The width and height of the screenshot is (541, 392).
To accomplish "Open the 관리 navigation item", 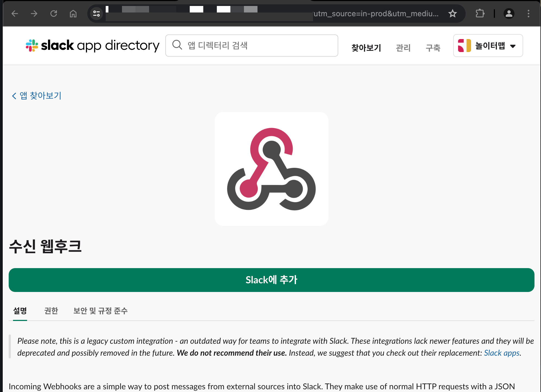I will [403, 48].
